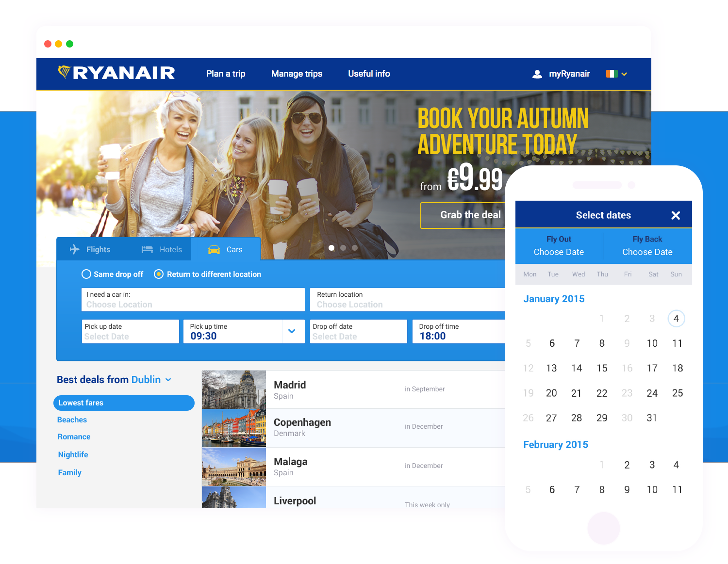Click the Madrid deal title

pyautogui.click(x=290, y=385)
